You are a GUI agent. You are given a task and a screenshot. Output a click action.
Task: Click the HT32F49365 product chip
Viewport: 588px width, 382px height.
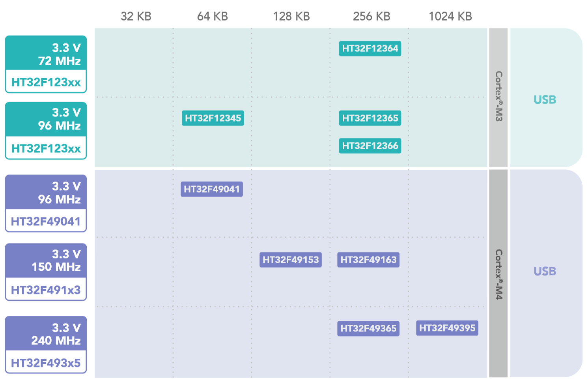(368, 328)
